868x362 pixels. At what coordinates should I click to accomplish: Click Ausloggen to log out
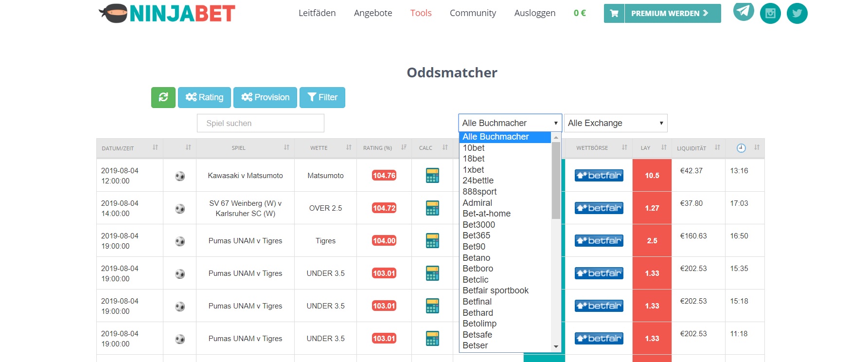pyautogui.click(x=535, y=13)
